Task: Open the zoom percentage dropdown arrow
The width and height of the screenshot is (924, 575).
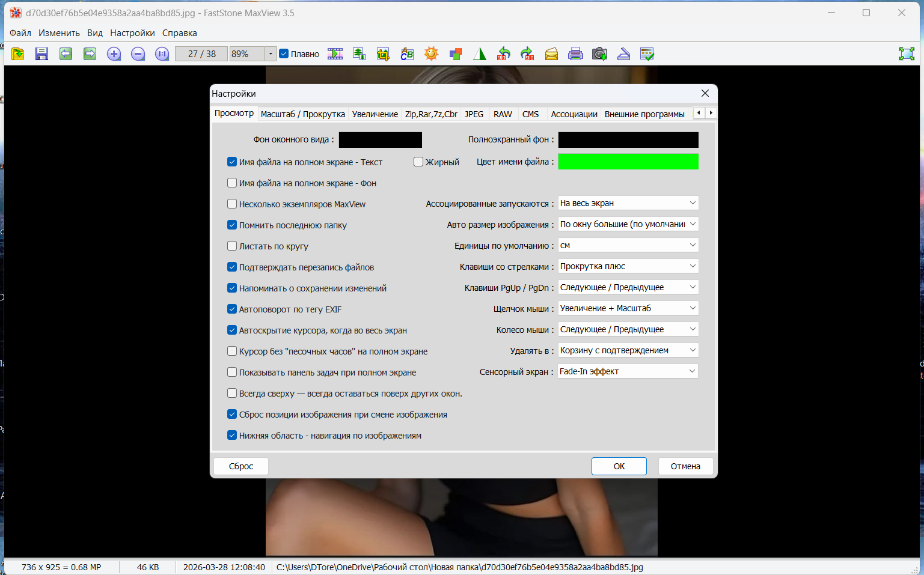Action: click(271, 54)
